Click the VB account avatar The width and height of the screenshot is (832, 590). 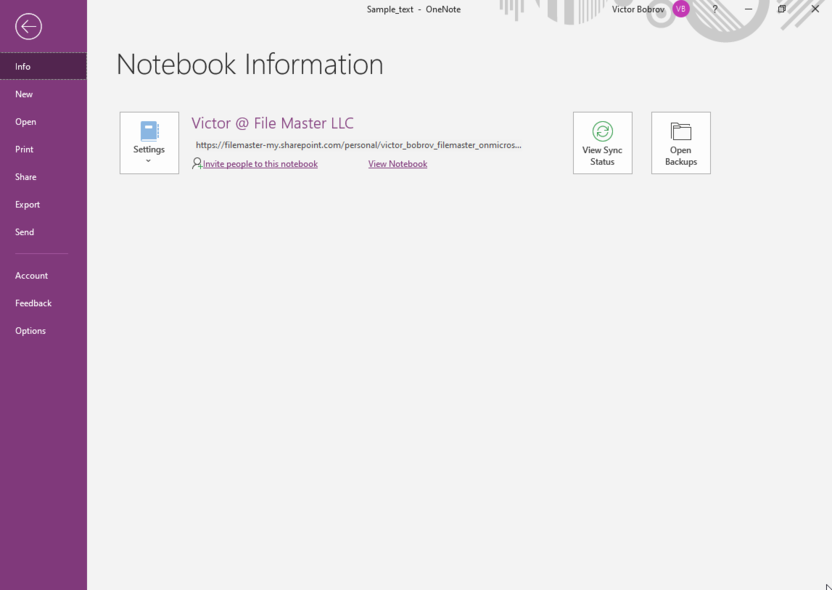pos(681,9)
